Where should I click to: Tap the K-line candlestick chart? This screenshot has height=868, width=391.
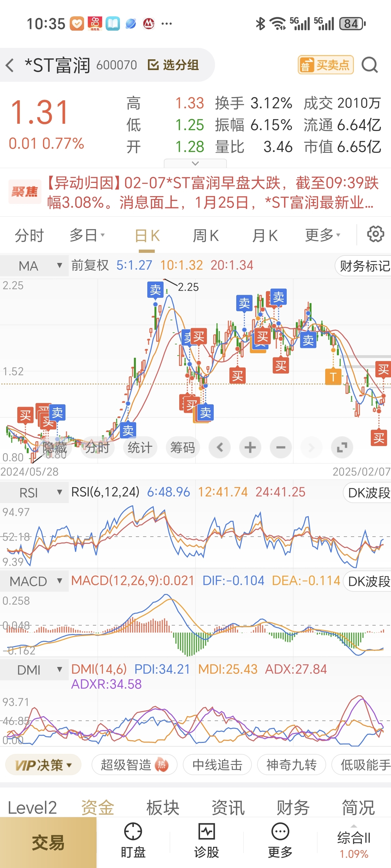[195, 371]
